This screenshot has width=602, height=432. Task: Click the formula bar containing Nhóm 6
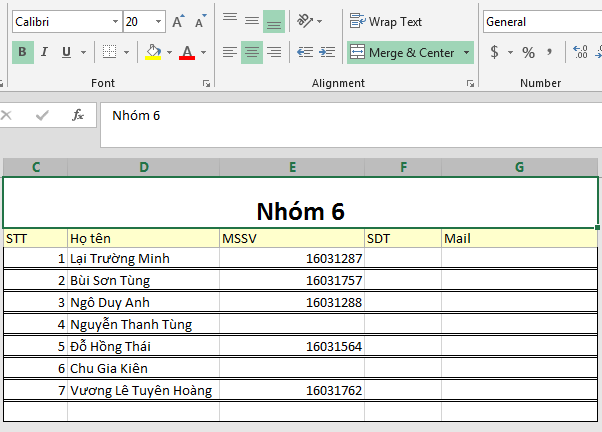(351, 125)
